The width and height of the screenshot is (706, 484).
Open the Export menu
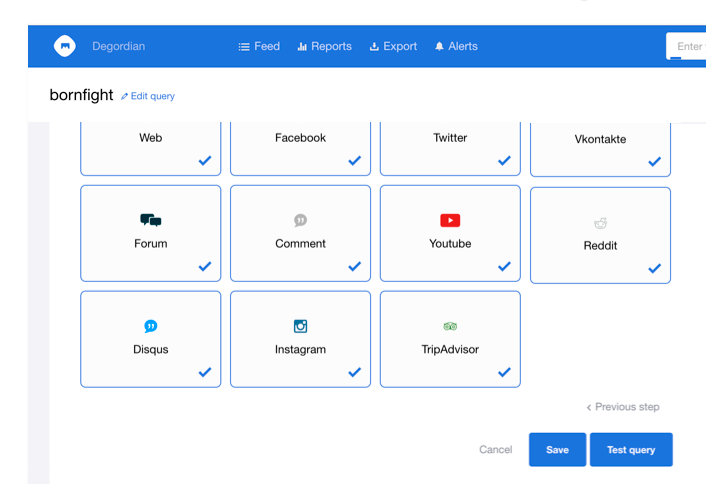[x=394, y=46]
